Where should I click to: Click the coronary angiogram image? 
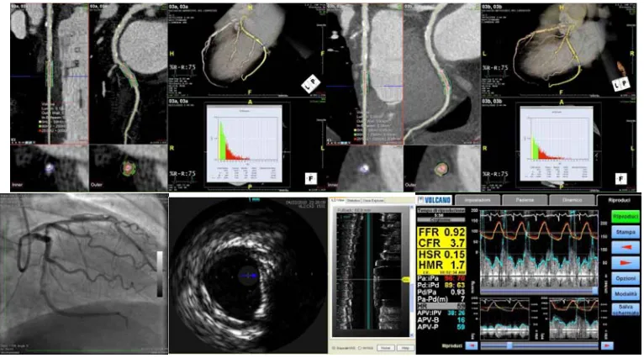coord(84,273)
